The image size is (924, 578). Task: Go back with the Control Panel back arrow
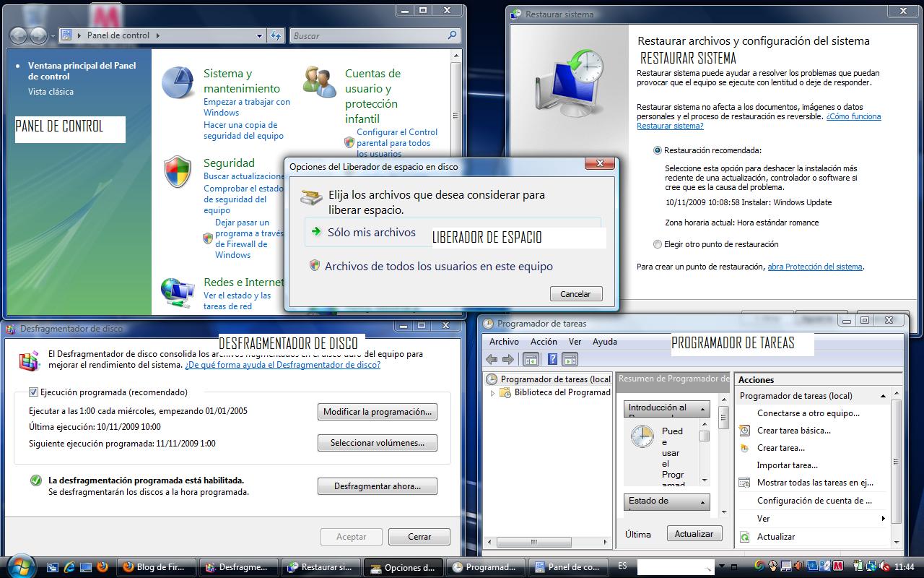point(19,35)
